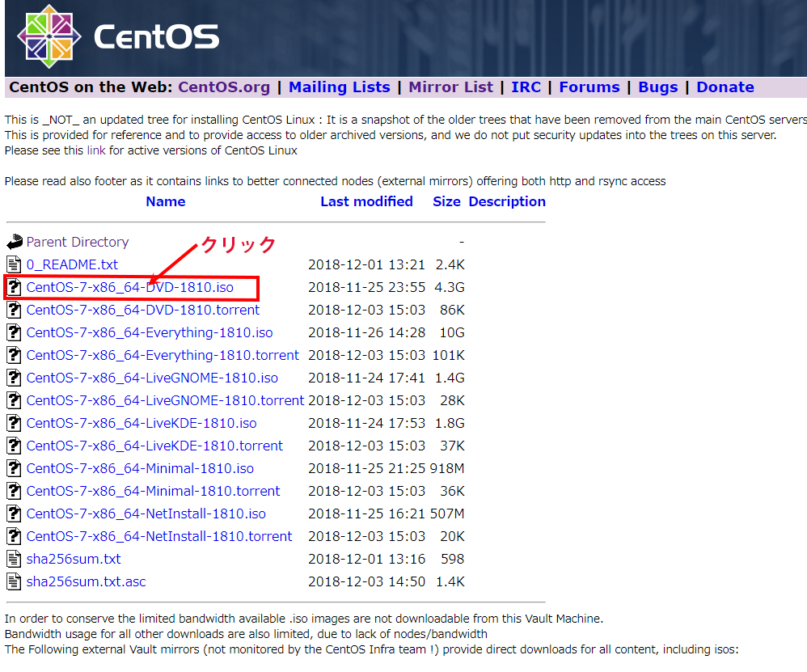
Task: Open the IRC link
Action: (526, 87)
